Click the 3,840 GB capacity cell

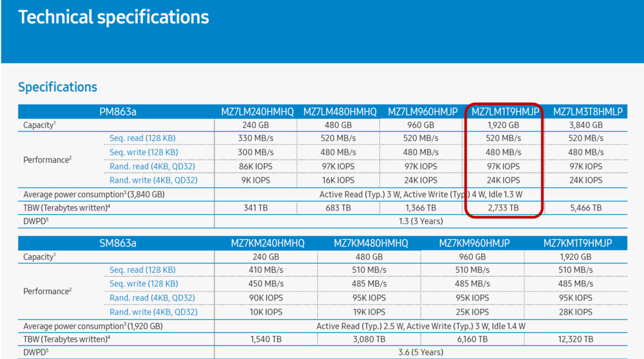point(587,125)
